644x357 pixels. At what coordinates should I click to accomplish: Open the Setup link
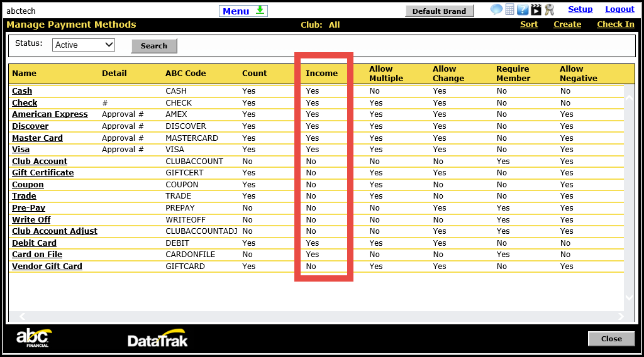pos(580,9)
